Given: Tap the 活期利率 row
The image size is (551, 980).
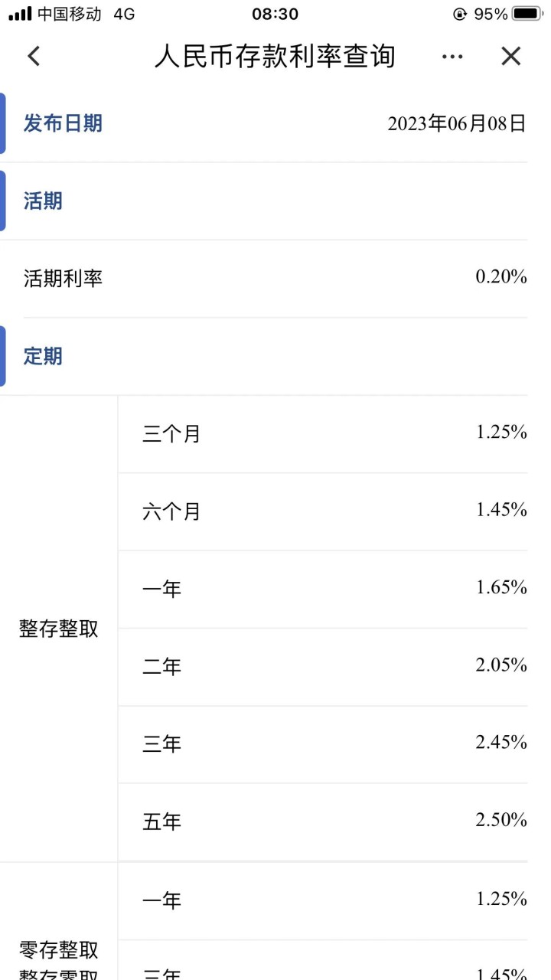Looking at the screenshot, I should (x=275, y=279).
